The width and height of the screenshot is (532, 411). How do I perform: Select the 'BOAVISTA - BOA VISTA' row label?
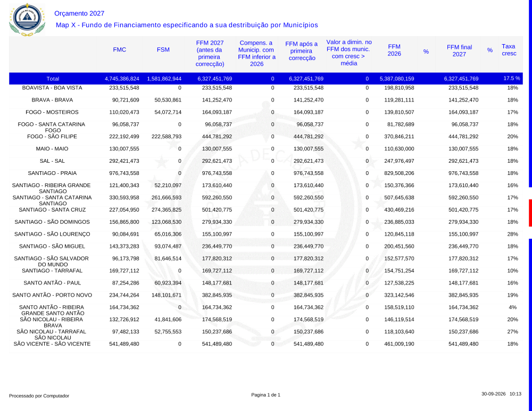[x=52, y=88]
